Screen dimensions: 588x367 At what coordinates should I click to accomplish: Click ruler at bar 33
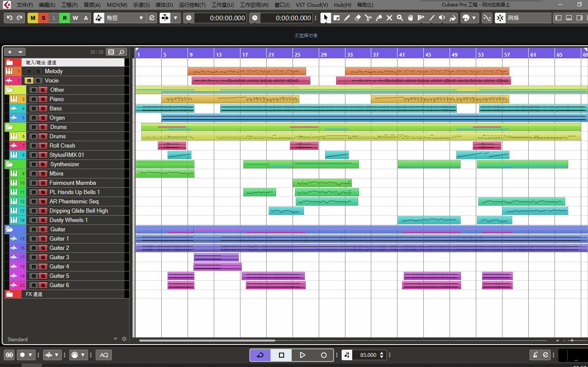tap(350, 55)
